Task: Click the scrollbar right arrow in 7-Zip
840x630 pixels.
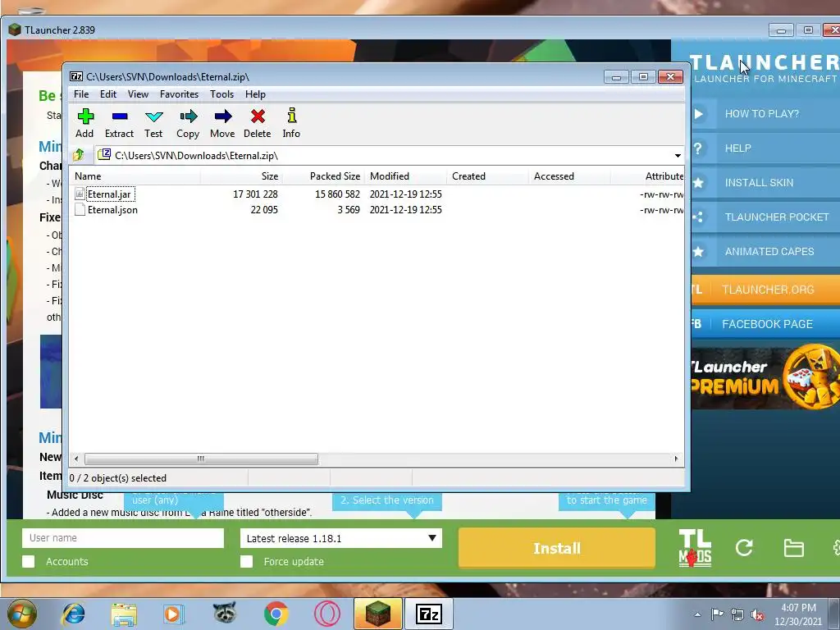Action: click(x=676, y=459)
